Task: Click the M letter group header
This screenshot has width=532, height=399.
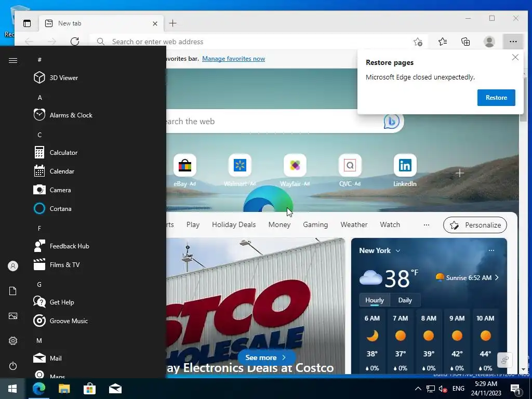Action: pos(39,340)
